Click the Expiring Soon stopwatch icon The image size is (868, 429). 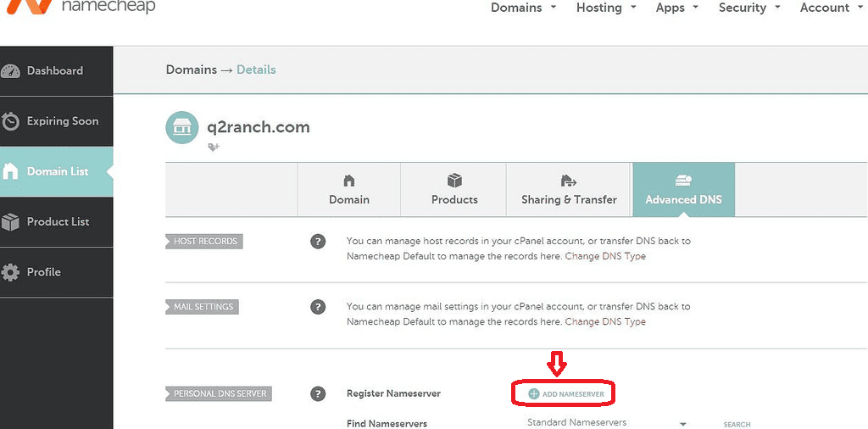click(x=10, y=121)
